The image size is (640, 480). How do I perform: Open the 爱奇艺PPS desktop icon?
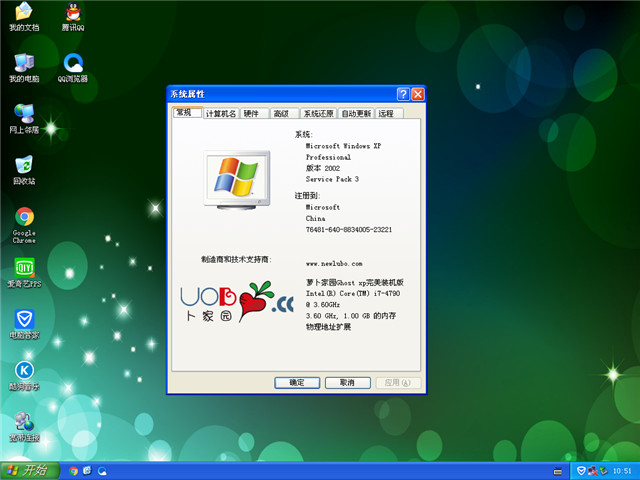tap(24, 273)
